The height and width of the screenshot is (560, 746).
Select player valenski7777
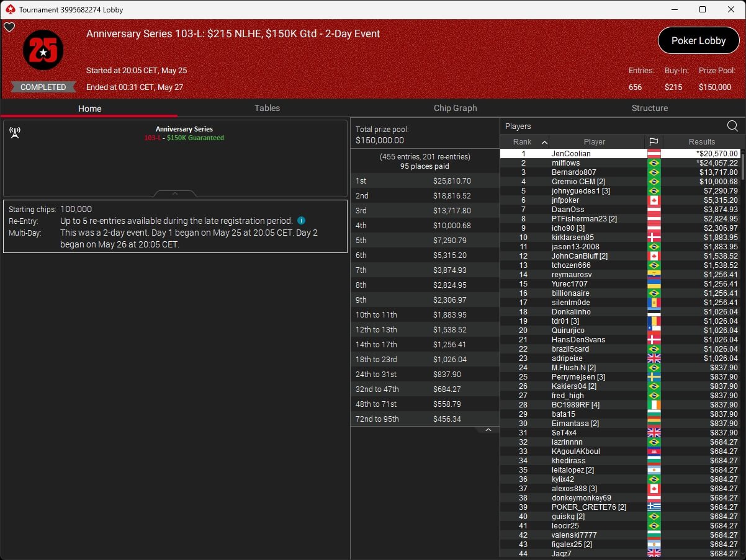(x=621, y=535)
